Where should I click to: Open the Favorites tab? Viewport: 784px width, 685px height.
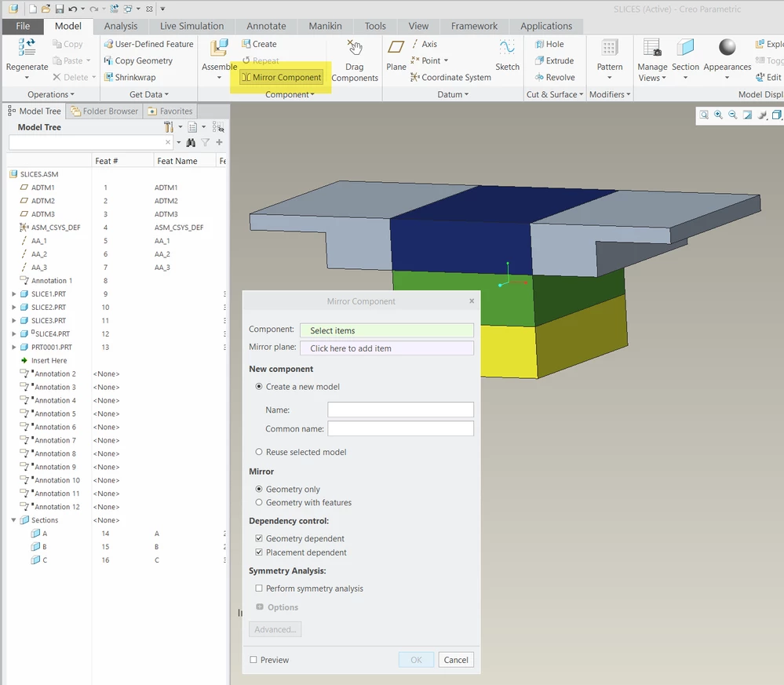pos(170,111)
